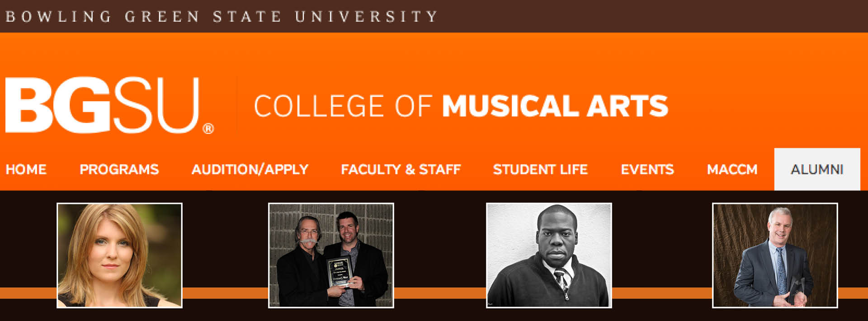Open the blonde woman's portrait thumbnail
Image resolution: width=868 pixels, height=321 pixels.
[x=119, y=255]
